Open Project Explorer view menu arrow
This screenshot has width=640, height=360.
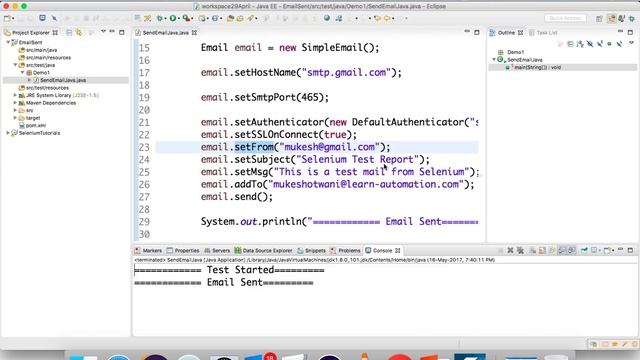point(103,32)
